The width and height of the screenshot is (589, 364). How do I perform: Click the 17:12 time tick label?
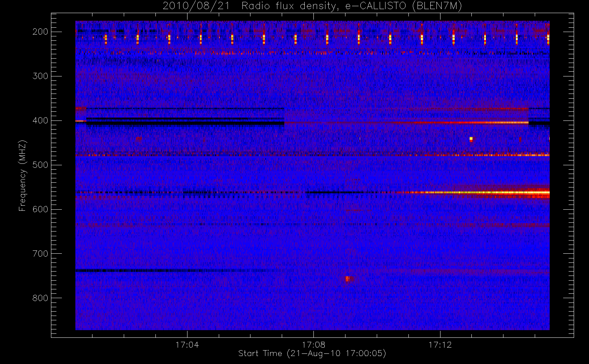pos(440,345)
